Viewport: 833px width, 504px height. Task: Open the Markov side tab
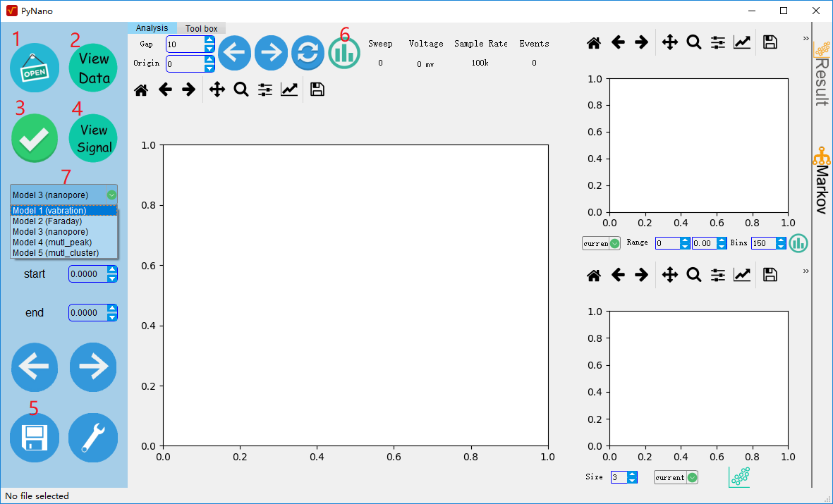pos(822,180)
